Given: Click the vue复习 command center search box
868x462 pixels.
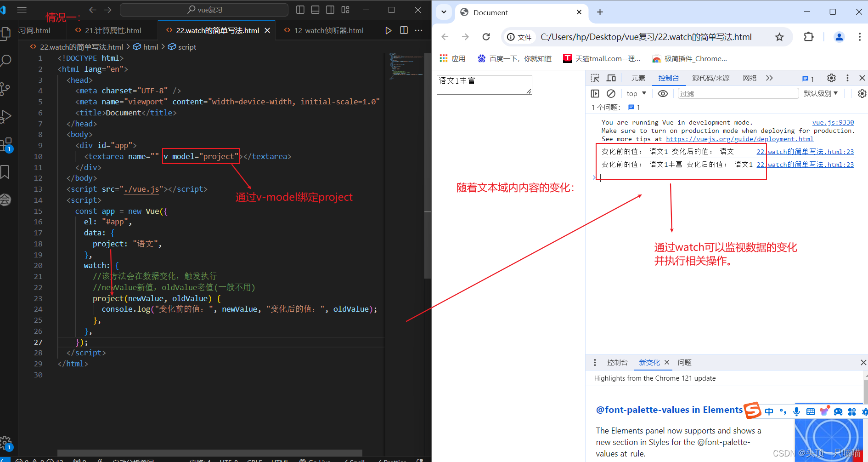Looking at the screenshot, I should [x=204, y=10].
